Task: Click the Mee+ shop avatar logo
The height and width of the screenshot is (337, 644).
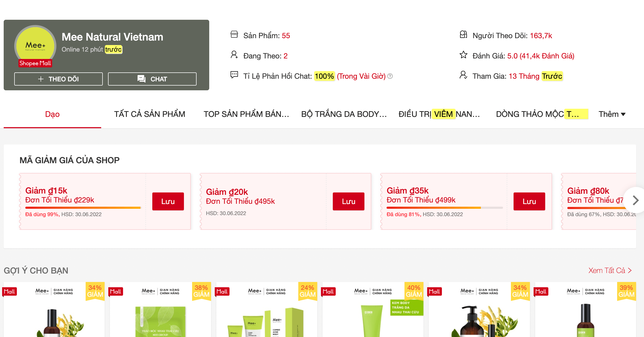Action: pyautogui.click(x=35, y=45)
